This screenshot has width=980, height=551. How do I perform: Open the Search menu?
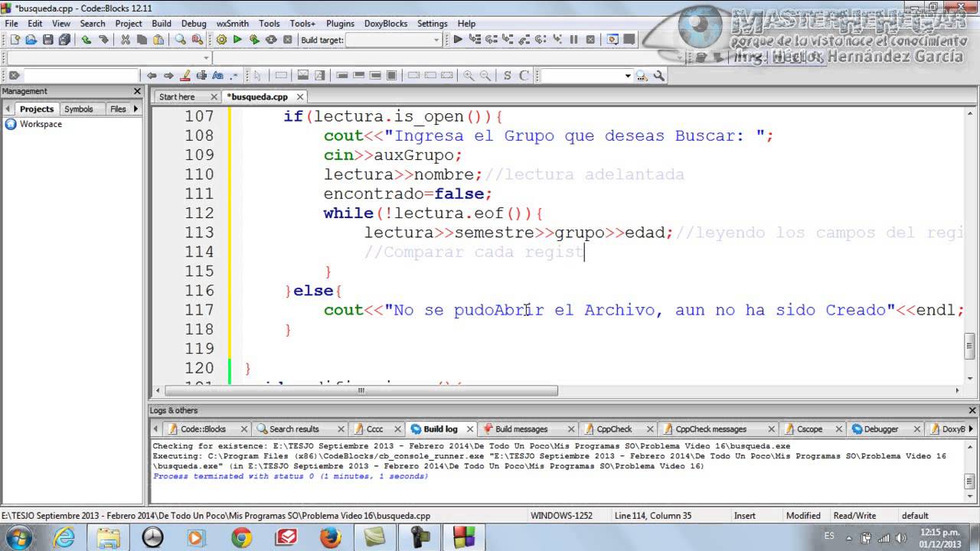tap(93, 24)
